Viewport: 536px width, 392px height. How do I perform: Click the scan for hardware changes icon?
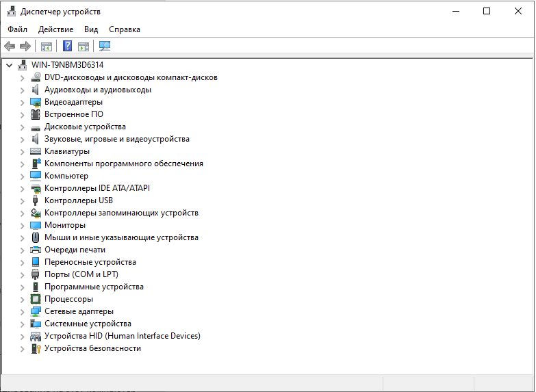click(x=105, y=46)
